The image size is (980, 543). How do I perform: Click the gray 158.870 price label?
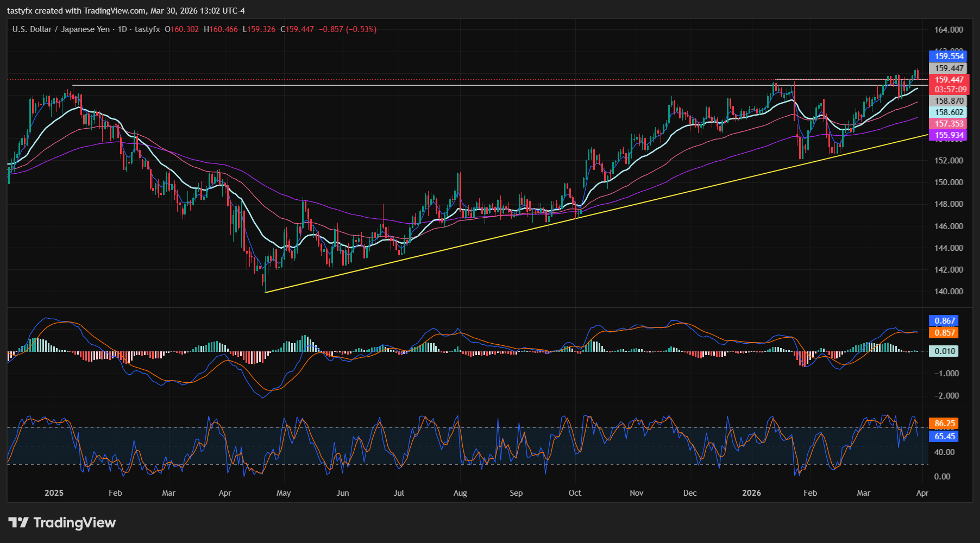pyautogui.click(x=949, y=100)
